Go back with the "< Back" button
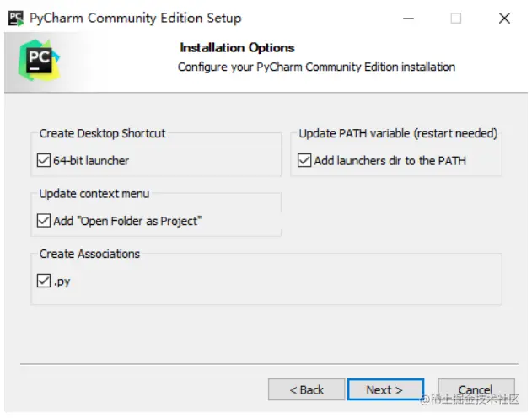This screenshot has height=418, width=532. (x=306, y=389)
